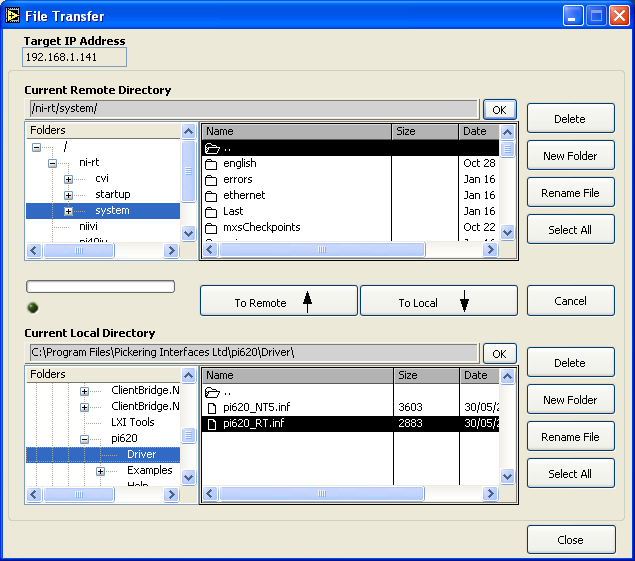Sort local files by Size column header
635x561 pixels.
pyautogui.click(x=425, y=375)
